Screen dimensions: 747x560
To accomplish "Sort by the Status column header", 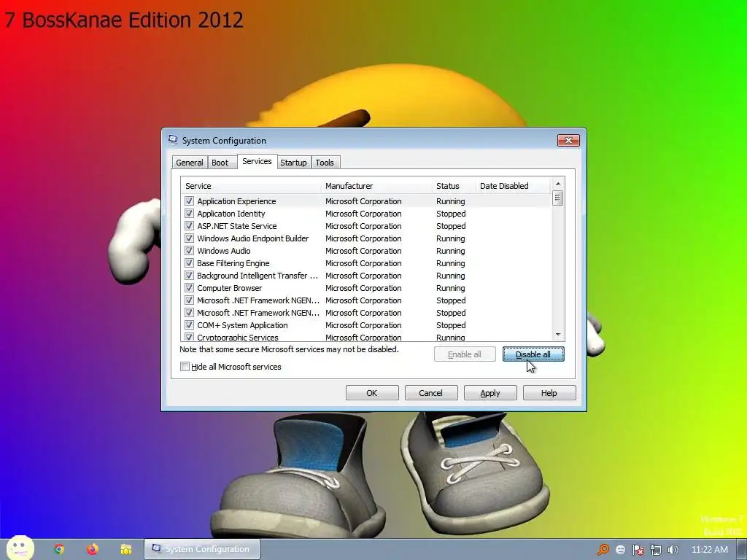I will tap(454, 186).
